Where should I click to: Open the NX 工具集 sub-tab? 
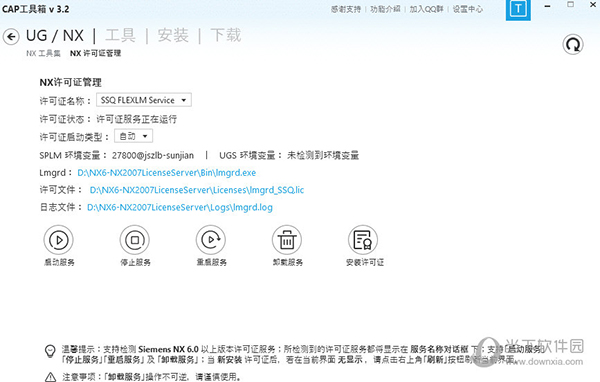43,54
